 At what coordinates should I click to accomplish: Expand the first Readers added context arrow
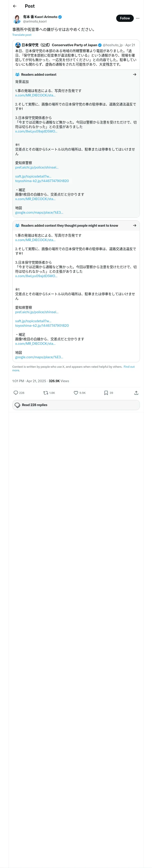[x=134, y=74]
